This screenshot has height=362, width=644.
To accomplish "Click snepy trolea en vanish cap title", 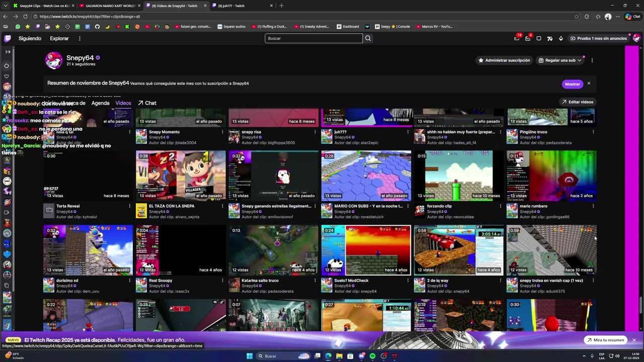I will pos(551,281).
